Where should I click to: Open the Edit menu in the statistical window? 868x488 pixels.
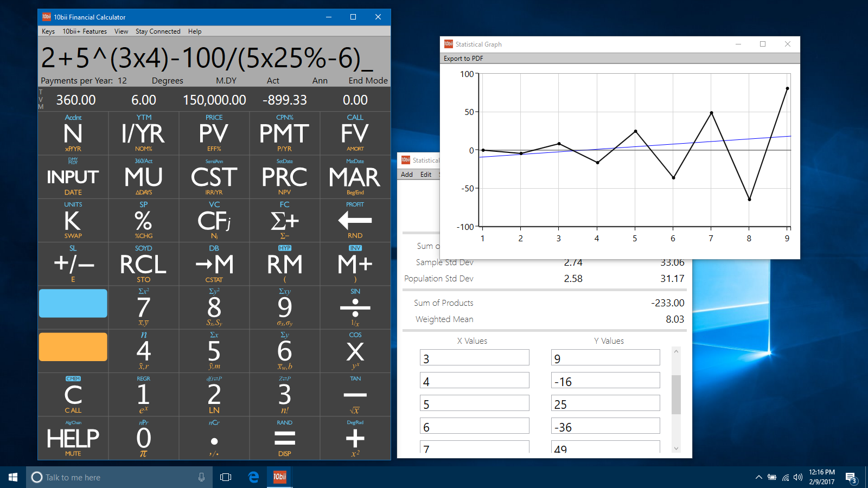pos(426,174)
